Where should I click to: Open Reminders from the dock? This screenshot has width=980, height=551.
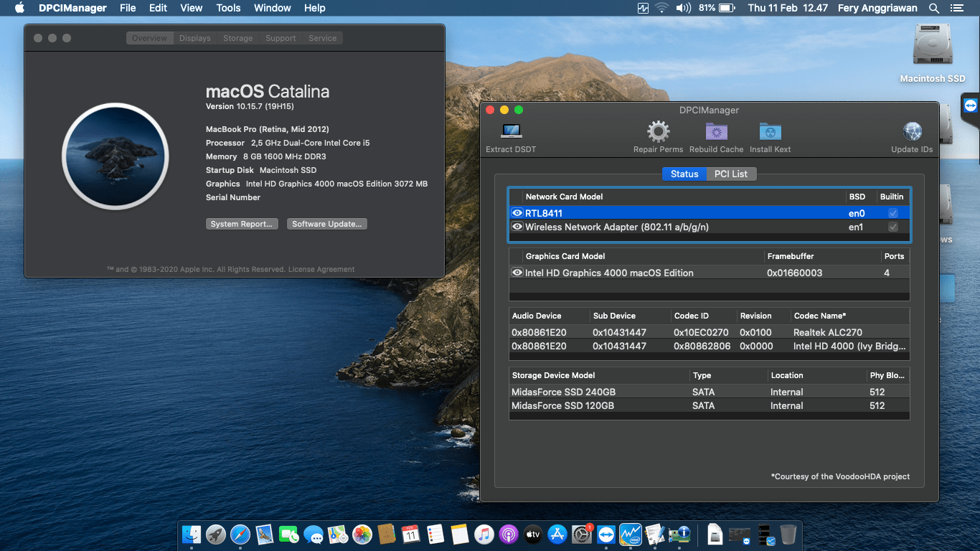pyautogui.click(x=435, y=534)
